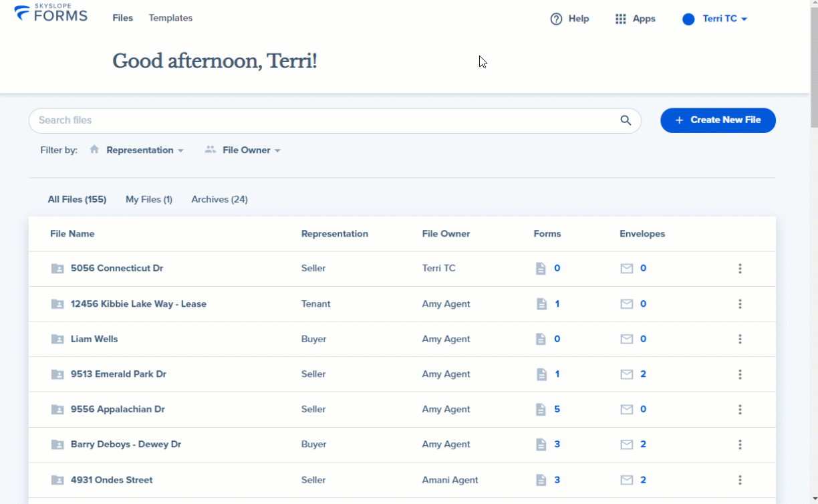Click the Help question mark icon
This screenshot has height=504, width=818.
(556, 19)
